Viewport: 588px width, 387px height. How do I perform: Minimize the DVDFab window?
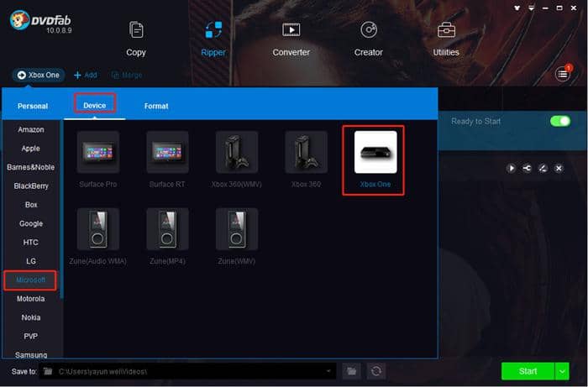click(x=545, y=8)
